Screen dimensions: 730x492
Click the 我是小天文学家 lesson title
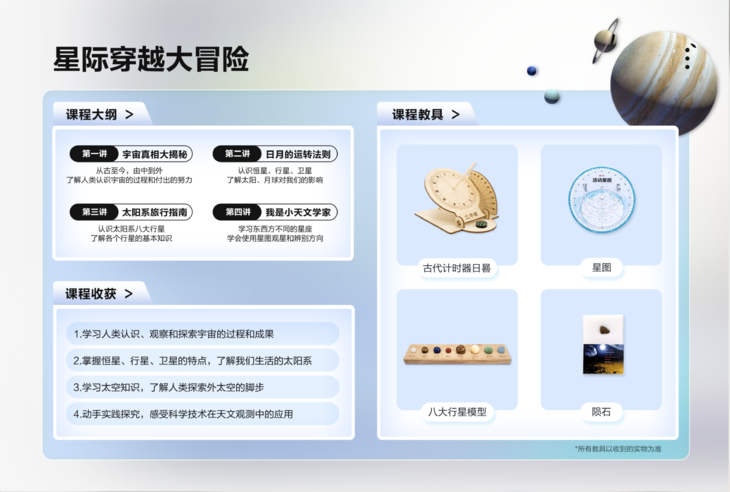coord(297,212)
